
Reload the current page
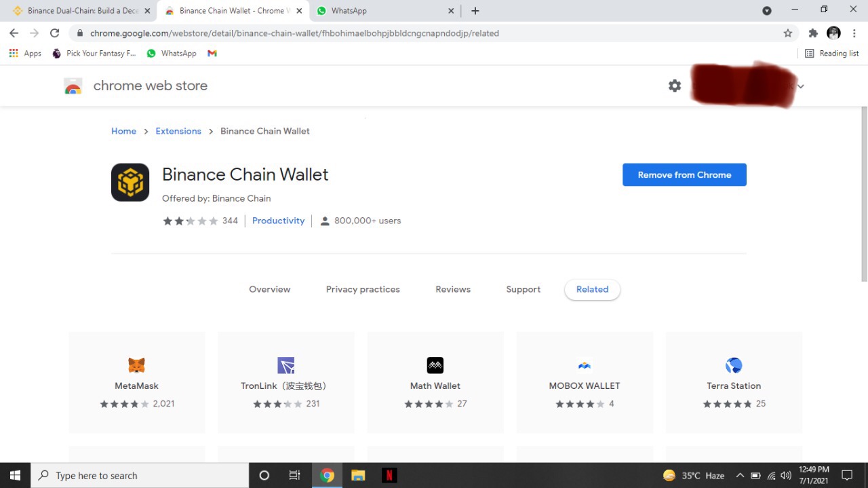55,33
